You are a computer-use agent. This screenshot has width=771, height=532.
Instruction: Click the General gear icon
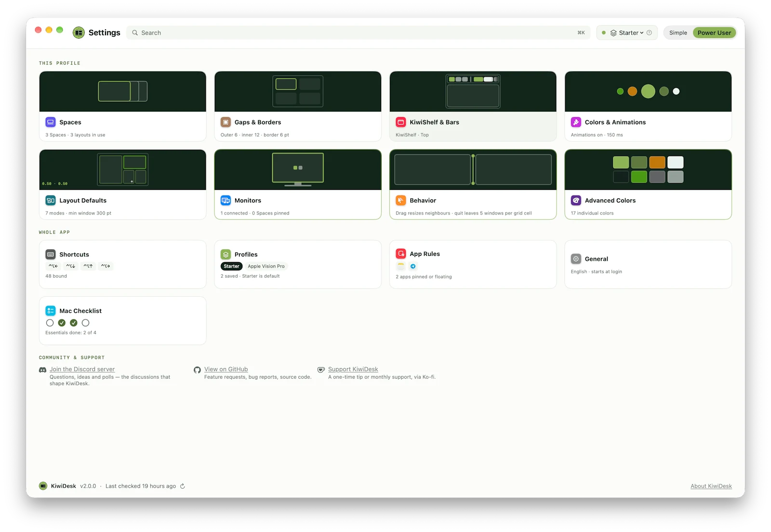[x=576, y=259]
